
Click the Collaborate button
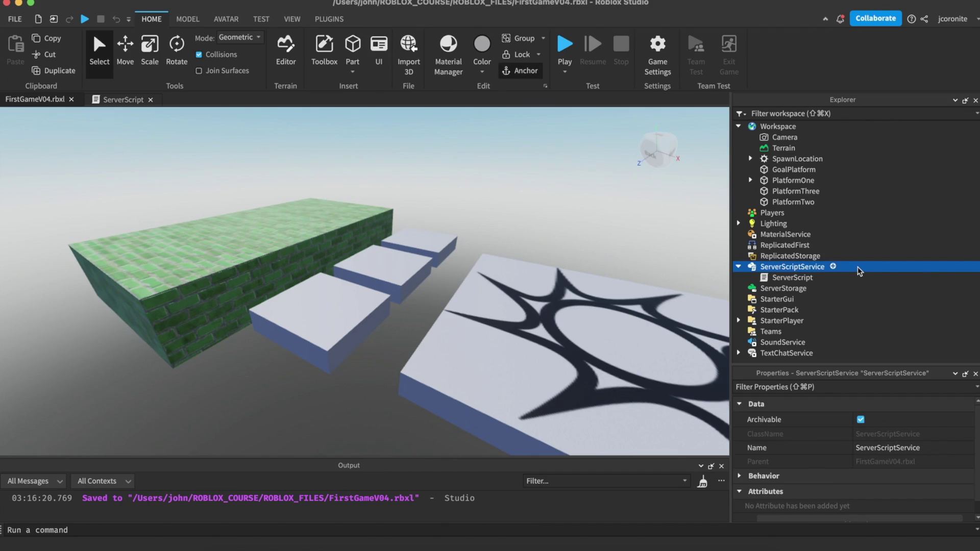click(875, 18)
